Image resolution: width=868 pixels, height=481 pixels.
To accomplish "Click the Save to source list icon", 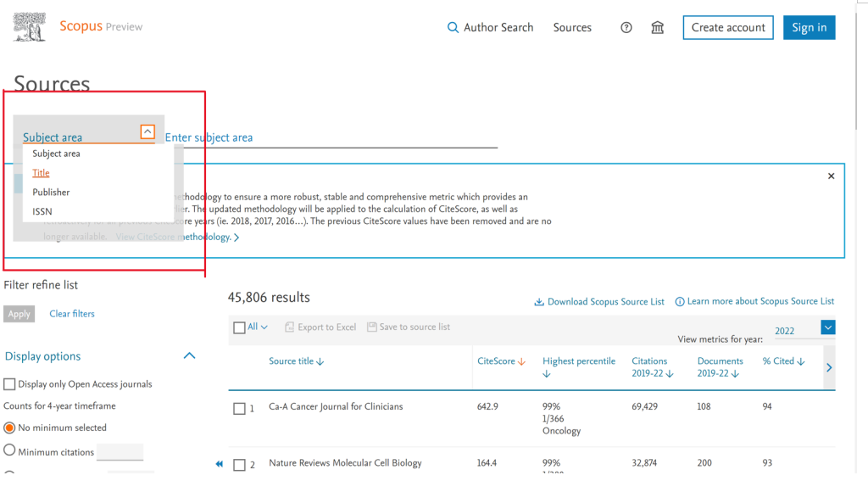I will pos(372,327).
